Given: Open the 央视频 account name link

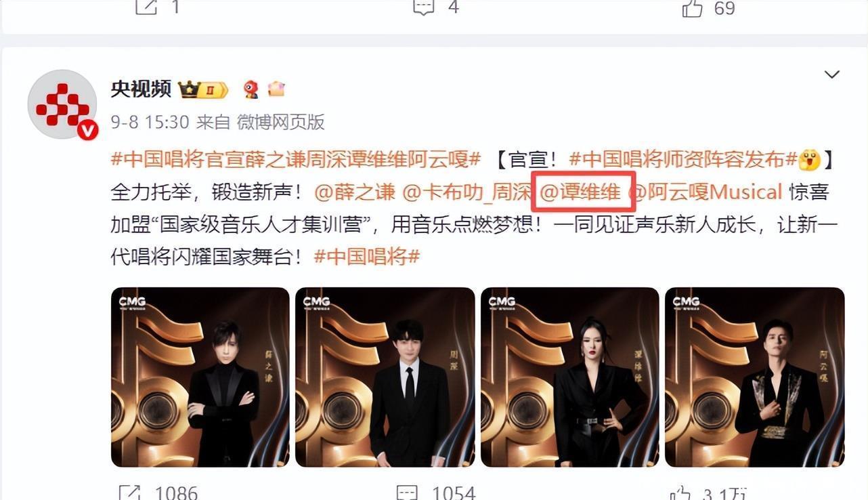Looking at the screenshot, I should tap(141, 89).
